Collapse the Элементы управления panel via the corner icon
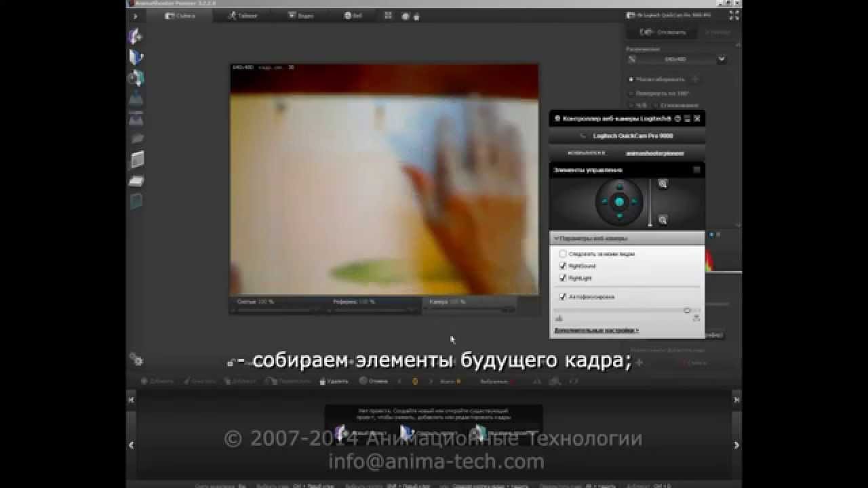Image resolution: width=868 pixels, height=488 pixels. tap(696, 170)
